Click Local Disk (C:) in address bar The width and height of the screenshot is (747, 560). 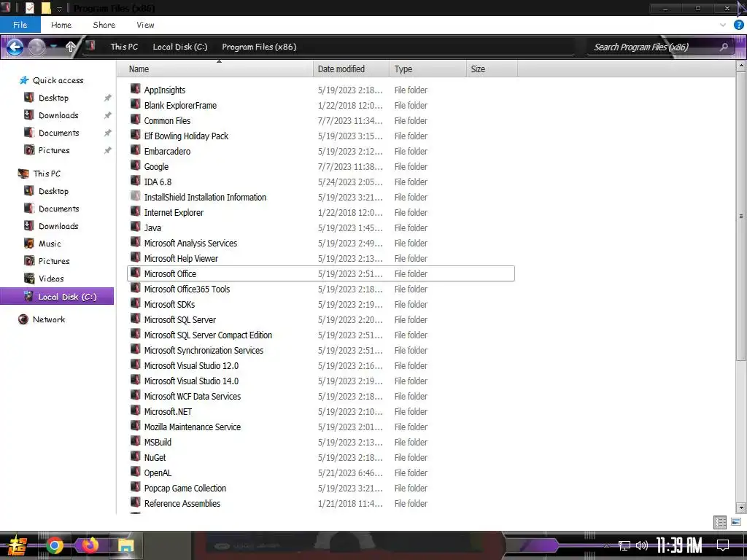(180, 47)
